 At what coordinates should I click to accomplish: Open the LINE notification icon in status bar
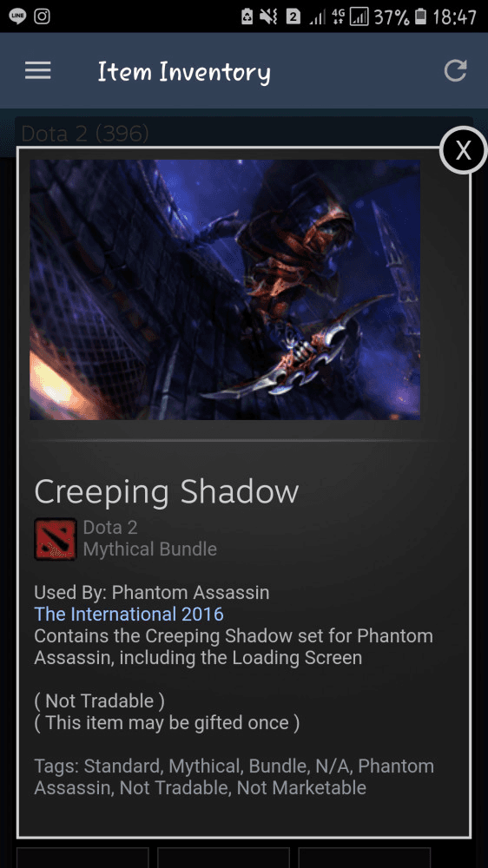17,16
